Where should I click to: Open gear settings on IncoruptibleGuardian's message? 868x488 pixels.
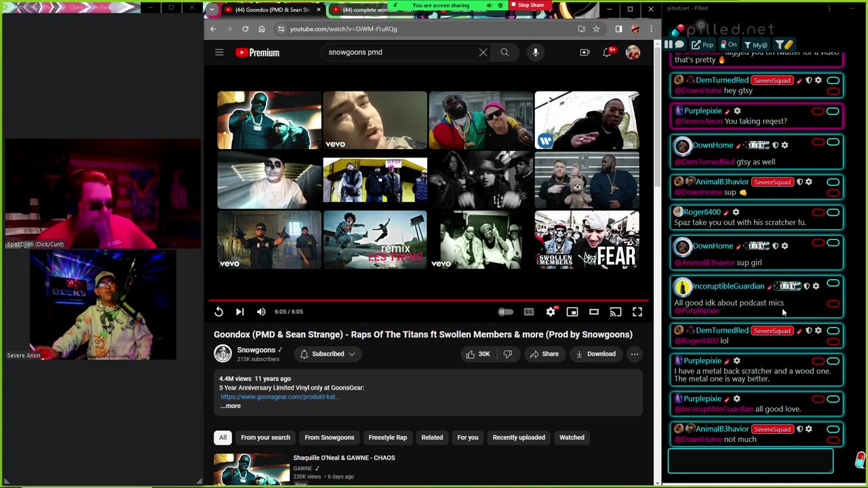point(816,286)
